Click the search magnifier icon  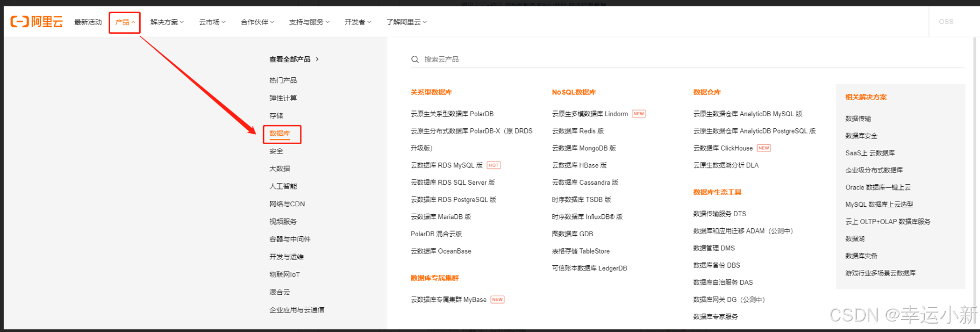(415, 59)
